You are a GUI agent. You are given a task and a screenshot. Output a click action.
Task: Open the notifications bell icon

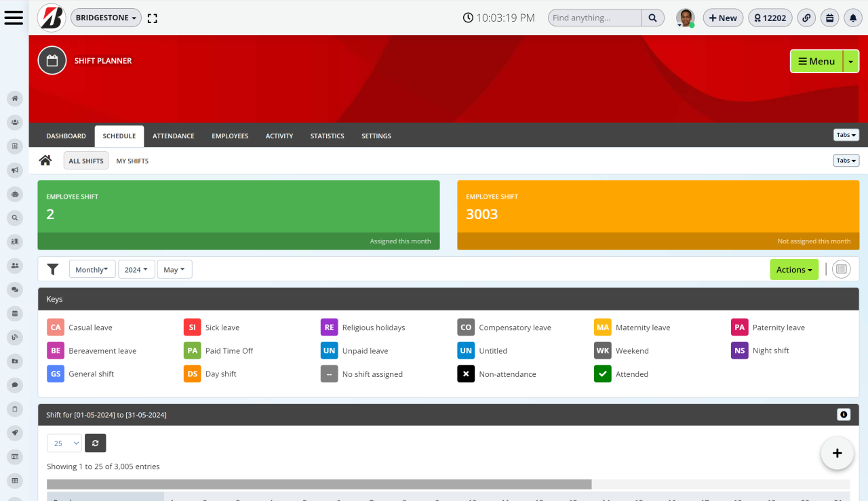(853, 18)
